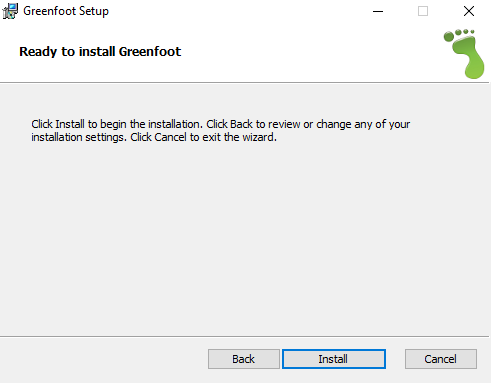
Task: Click the 'Greenfoot Setup' title bar text
Action: (66, 11)
